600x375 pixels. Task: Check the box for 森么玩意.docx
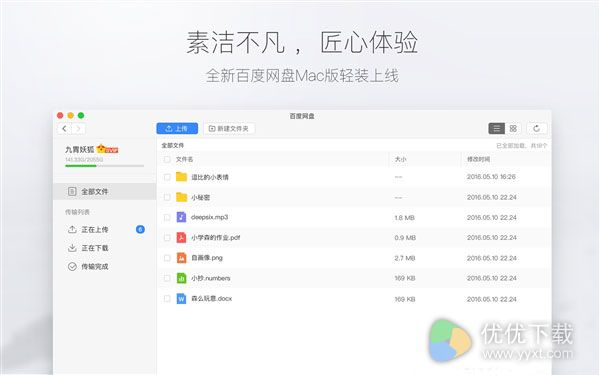click(x=167, y=298)
